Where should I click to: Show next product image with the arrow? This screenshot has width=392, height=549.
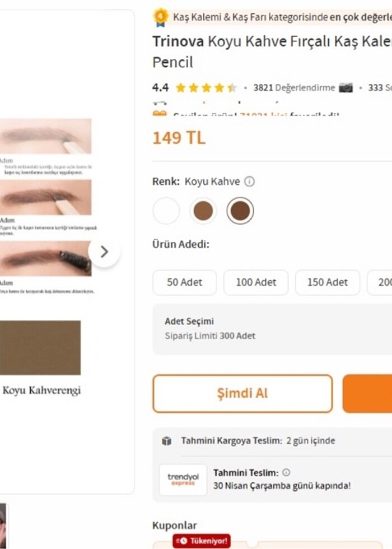[104, 252]
